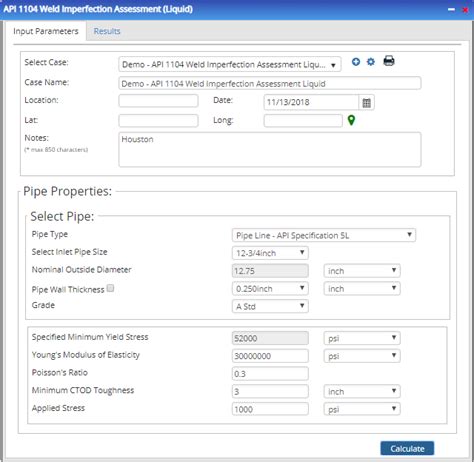Click the Location input field

point(158,101)
